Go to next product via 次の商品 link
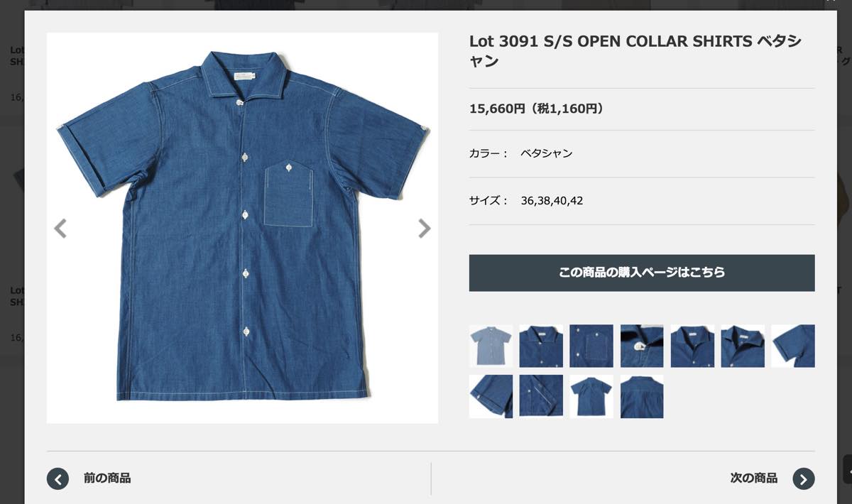 click(754, 478)
